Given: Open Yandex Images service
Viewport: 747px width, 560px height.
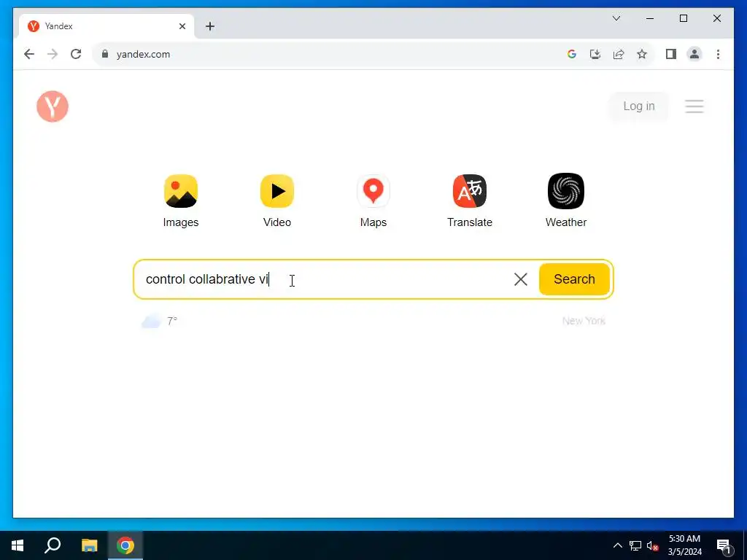Looking at the screenshot, I should (x=181, y=201).
